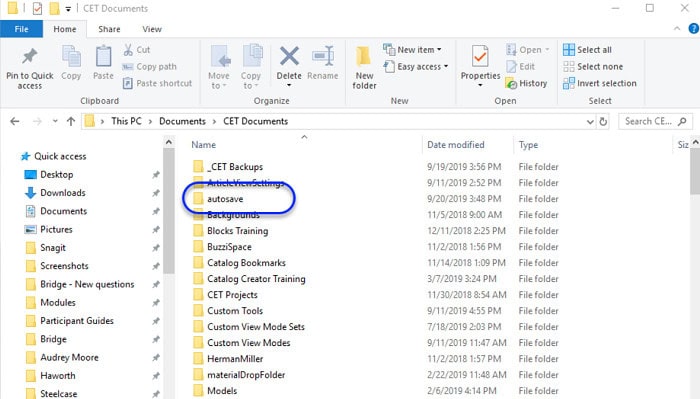Image resolution: width=700 pixels, height=399 pixels.
Task: Open recent locations dropdown arrow
Action: 55,121
